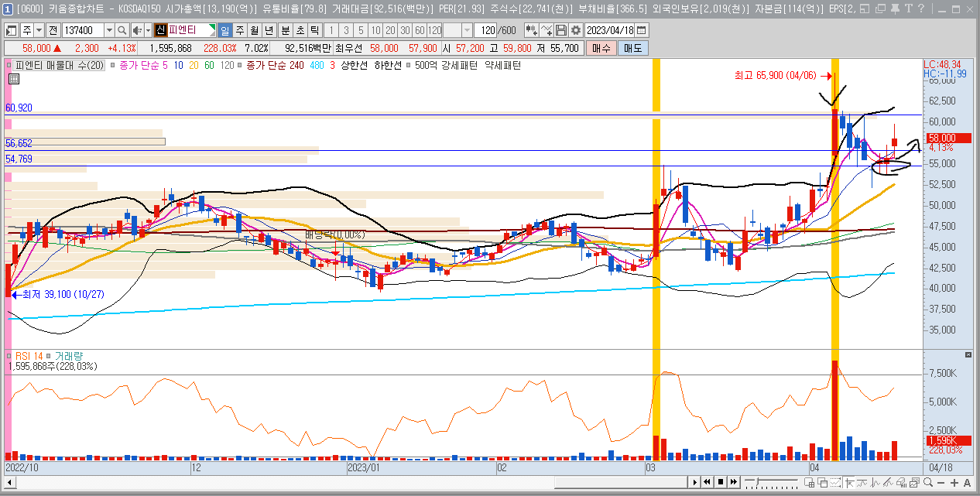Toggle the 전 button in the toolbar
Screen dimensions: 980x496
click(53, 30)
